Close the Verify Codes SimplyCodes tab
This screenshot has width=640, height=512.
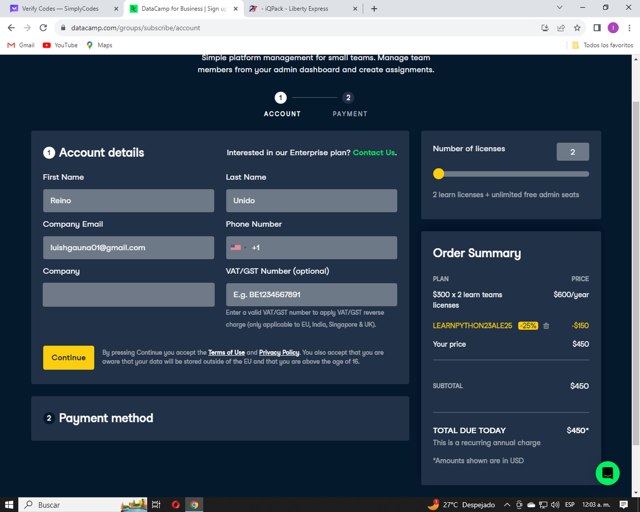tap(116, 9)
